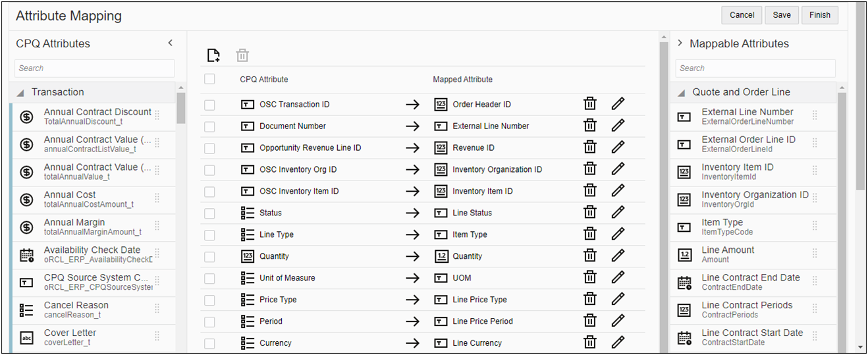This screenshot has height=355, width=868.
Task: Select the Line Contract End Date attribute
Action: (x=753, y=282)
